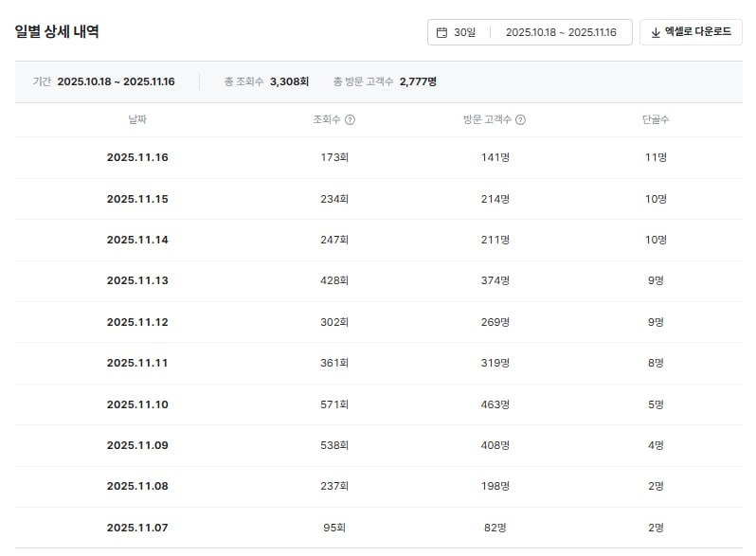Click the 총 조회수 3,308회 summary
The width and height of the screenshot is (756, 556).
pyautogui.click(x=266, y=82)
